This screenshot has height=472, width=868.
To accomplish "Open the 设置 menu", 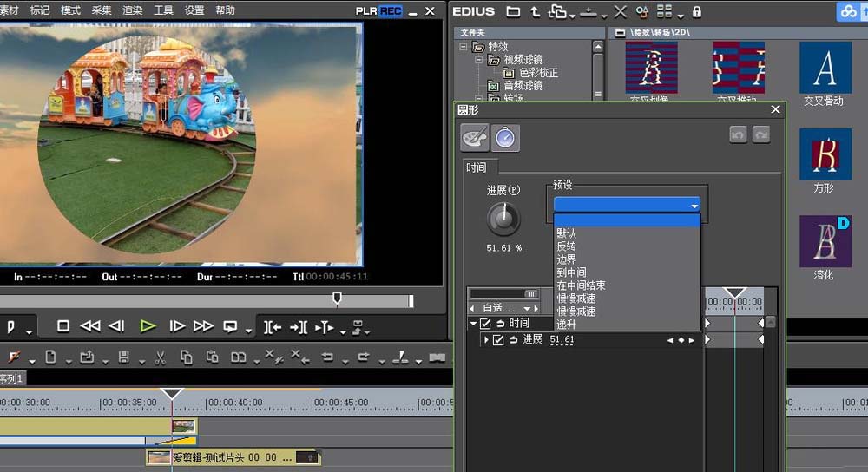I will click(x=194, y=10).
